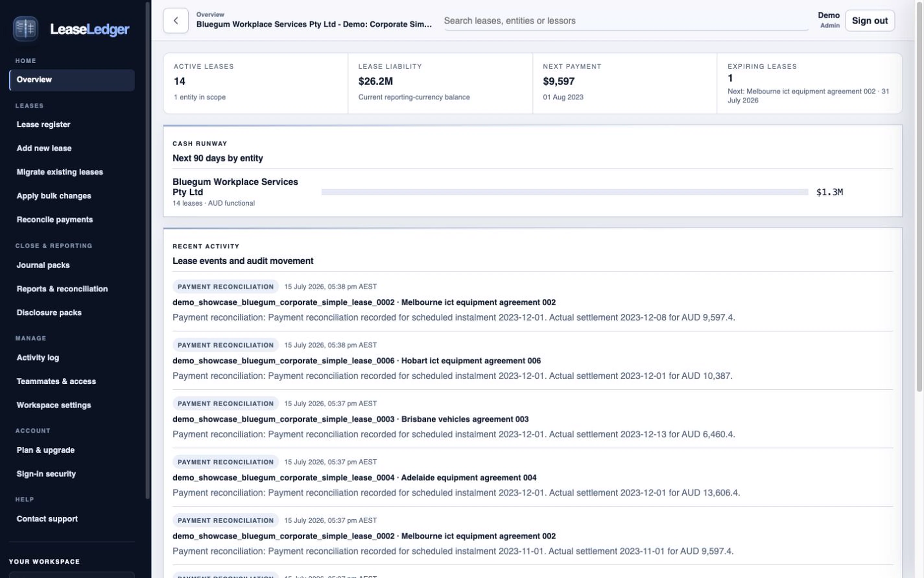The width and height of the screenshot is (924, 578).
Task: Click Contact support
Action: click(x=47, y=519)
